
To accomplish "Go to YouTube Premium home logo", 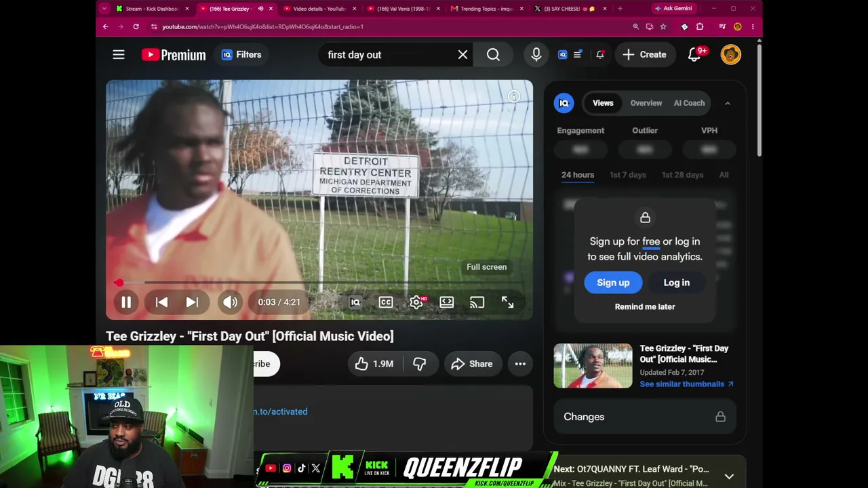I will (174, 55).
